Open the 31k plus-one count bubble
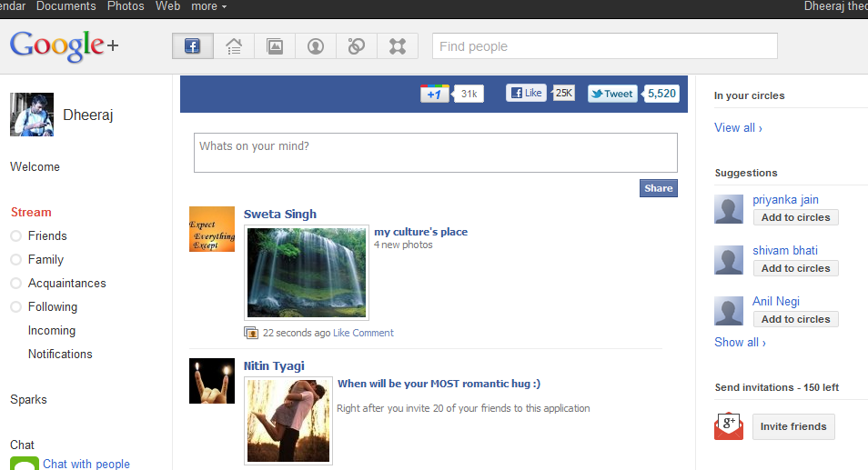 pos(469,94)
